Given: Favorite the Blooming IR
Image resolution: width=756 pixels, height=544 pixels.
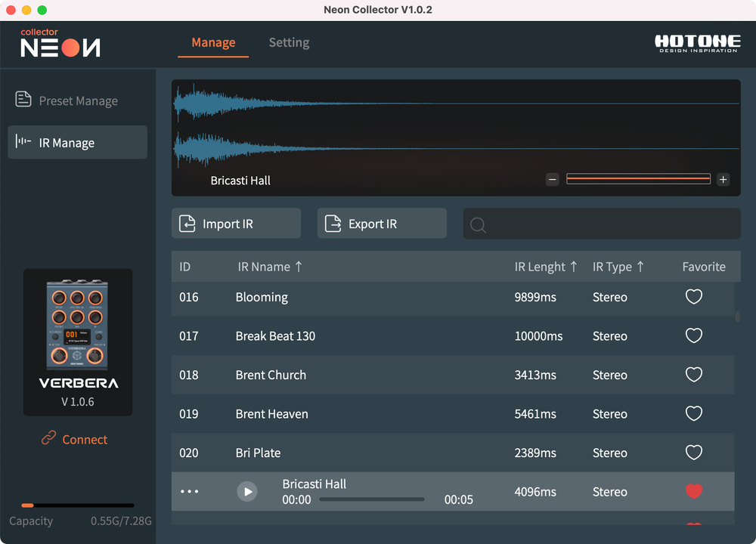Looking at the screenshot, I should tap(693, 297).
